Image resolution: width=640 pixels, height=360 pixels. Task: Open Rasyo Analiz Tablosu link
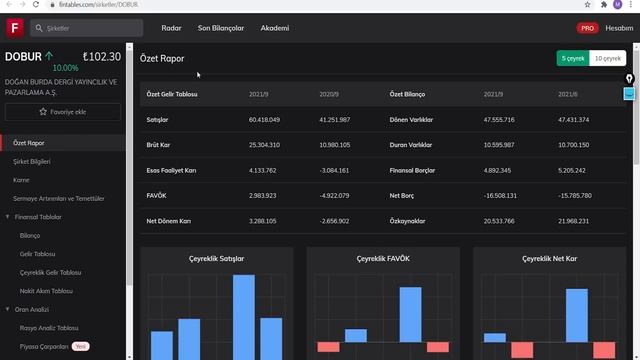pos(49,328)
